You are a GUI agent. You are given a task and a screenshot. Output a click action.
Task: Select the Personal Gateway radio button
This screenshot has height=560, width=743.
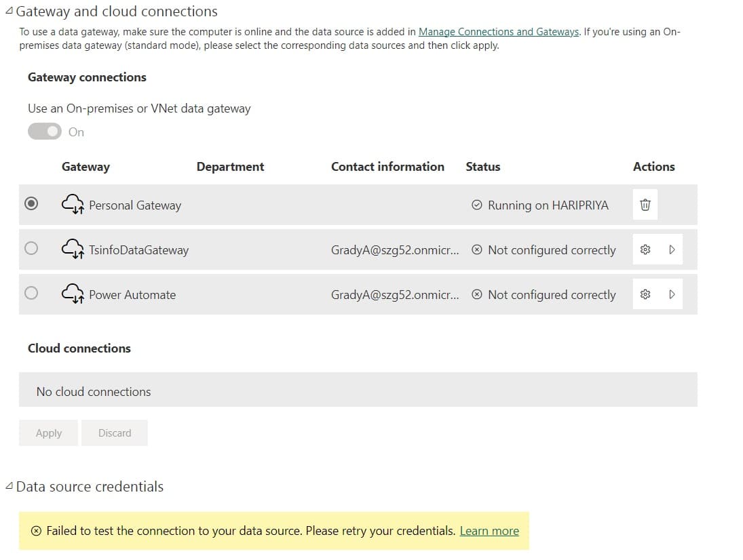(31, 204)
